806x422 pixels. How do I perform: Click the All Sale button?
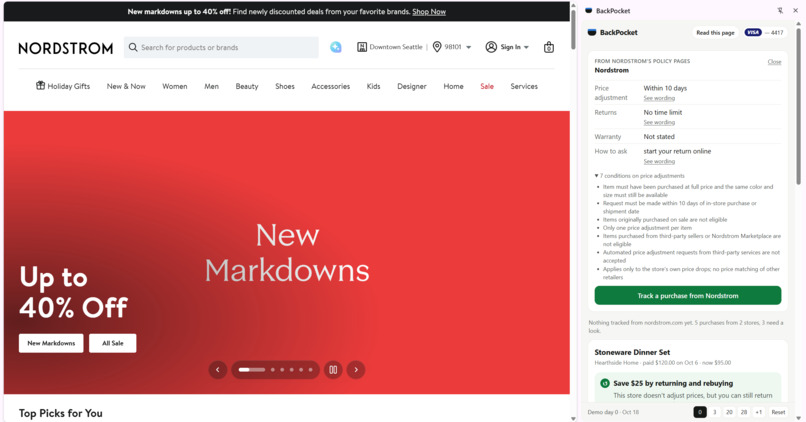pyautogui.click(x=113, y=343)
